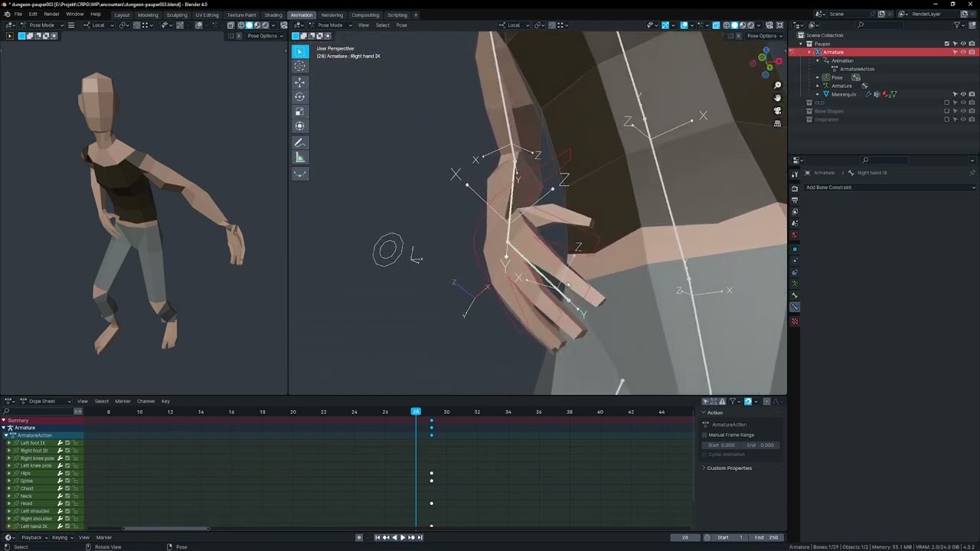Open the Dope Sheet mode dropdown

click(x=46, y=401)
